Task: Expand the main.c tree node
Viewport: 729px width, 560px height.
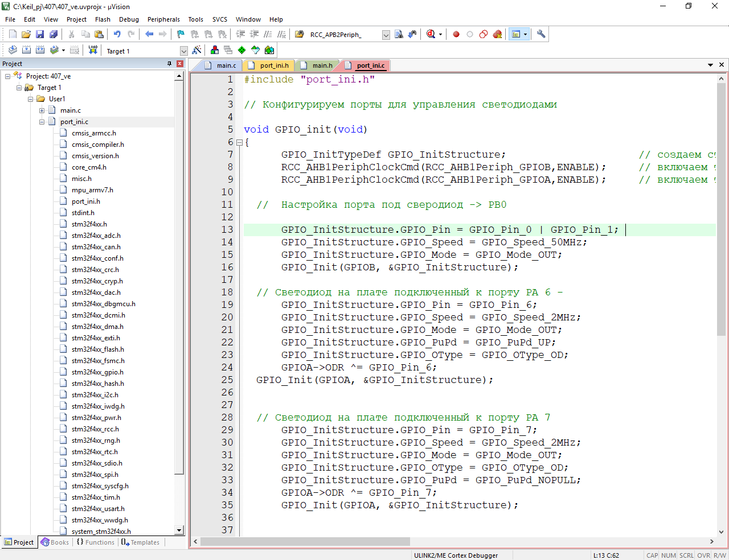Action: tap(42, 110)
